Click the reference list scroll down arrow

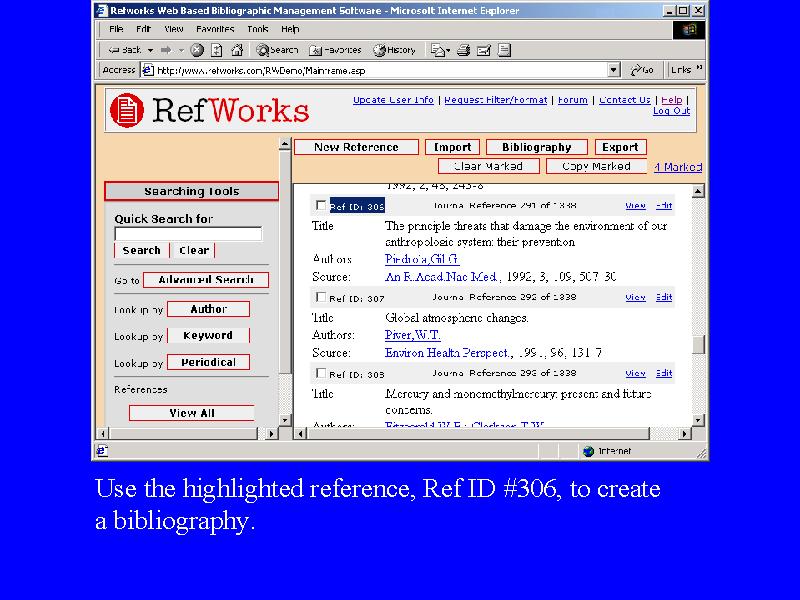pyautogui.click(x=698, y=420)
